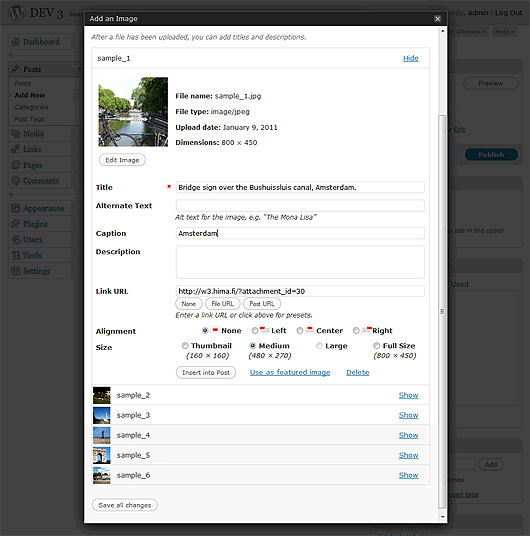Expand sample_5 details via Show
Image resolution: width=530 pixels, height=536 pixels.
tap(408, 455)
